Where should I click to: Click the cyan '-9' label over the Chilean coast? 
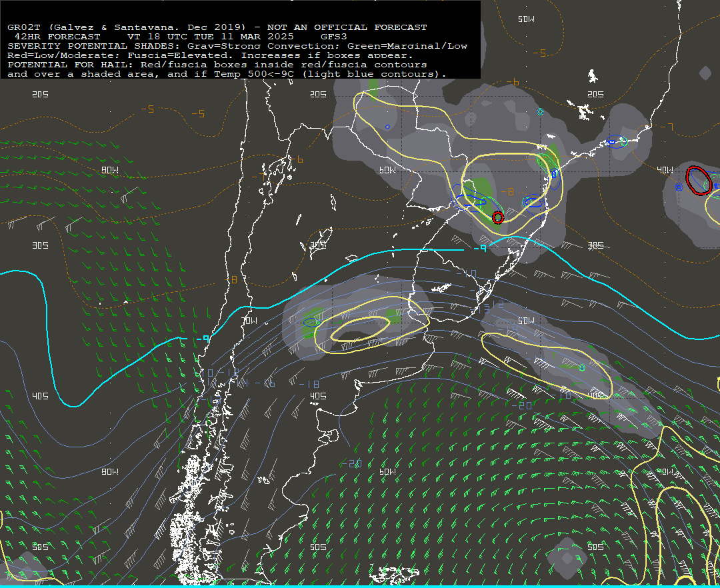click(x=203, y=339)
